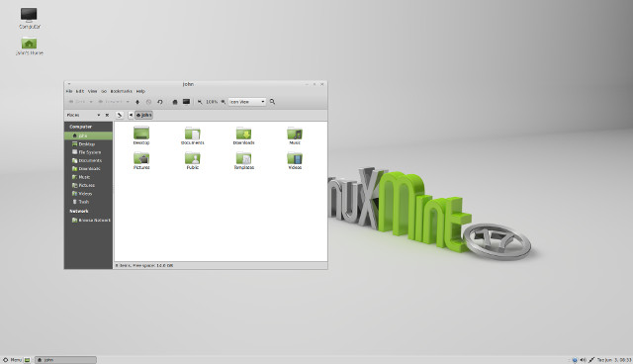Image resolution: width=633 pixels, height=364 pixels.
Task: Select the Downloads folder icon
Action: click(x=243, y=136)
